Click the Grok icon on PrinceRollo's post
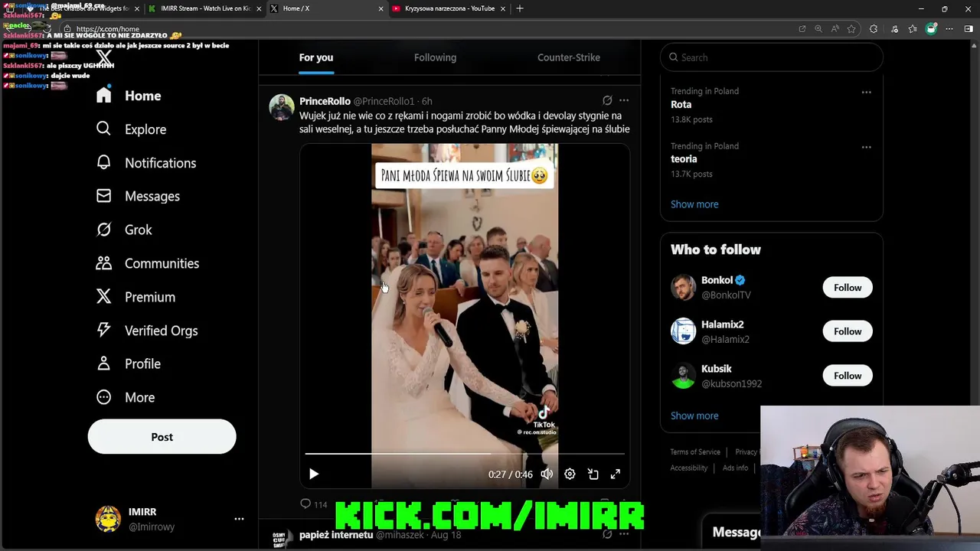The height and width of the screenshot is (551, 980). point(607,100)
